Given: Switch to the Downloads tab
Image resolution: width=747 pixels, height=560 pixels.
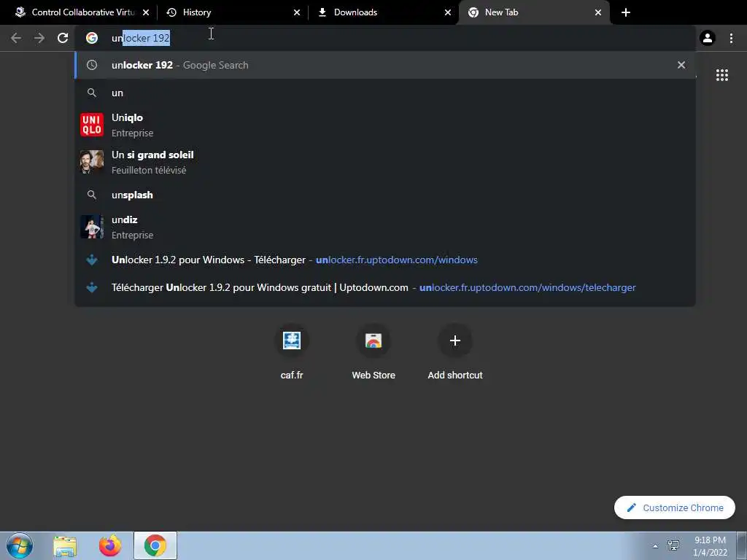Looking at the screenshot, I should (x=384, y=12).
